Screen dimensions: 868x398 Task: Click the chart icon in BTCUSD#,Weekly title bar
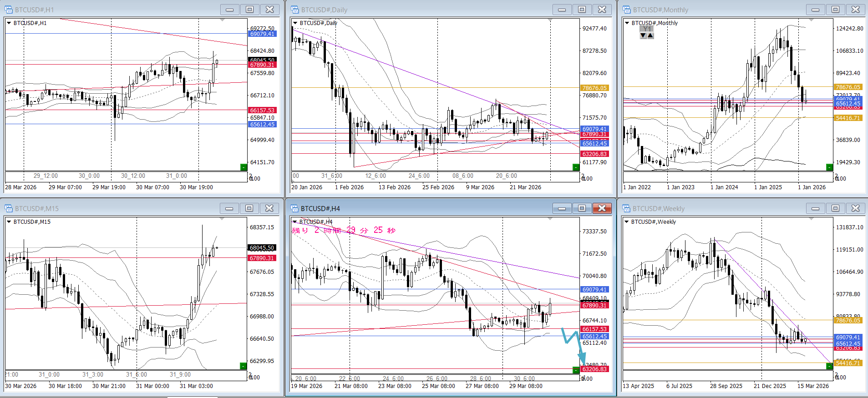627,208
